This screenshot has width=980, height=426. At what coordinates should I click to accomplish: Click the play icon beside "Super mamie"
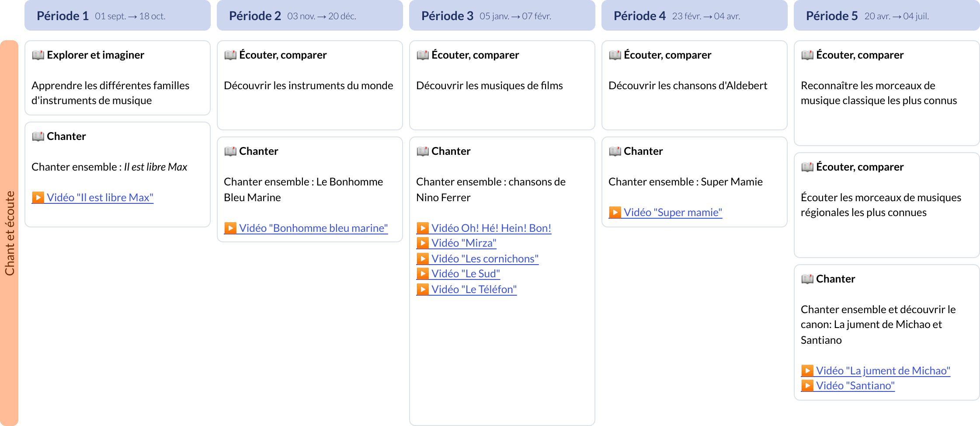click(615, 213)
